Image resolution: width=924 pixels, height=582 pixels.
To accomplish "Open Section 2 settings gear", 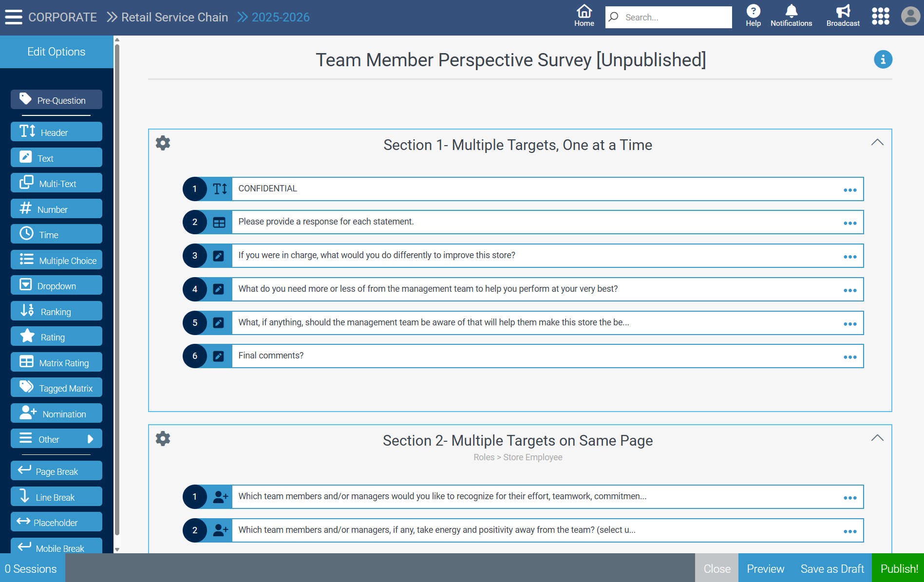I will 163,439.
